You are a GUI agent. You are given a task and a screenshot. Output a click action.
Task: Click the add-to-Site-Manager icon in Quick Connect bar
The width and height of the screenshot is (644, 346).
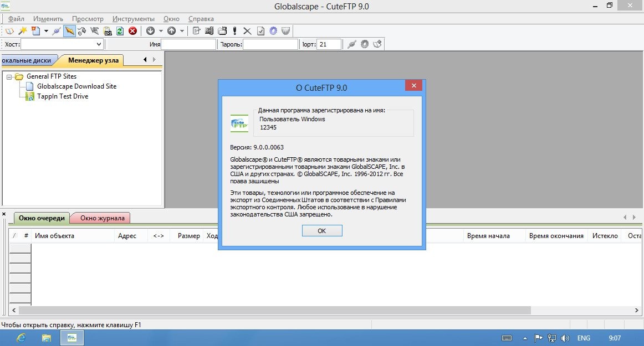[377, 44]
